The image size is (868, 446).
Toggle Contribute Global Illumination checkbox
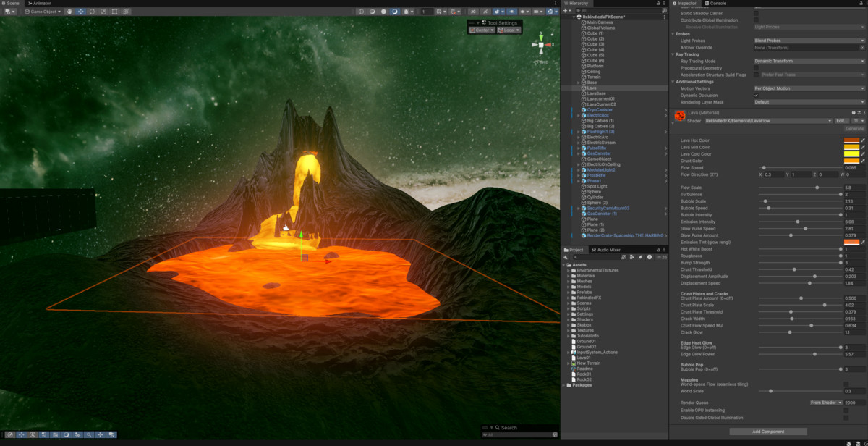757,20
